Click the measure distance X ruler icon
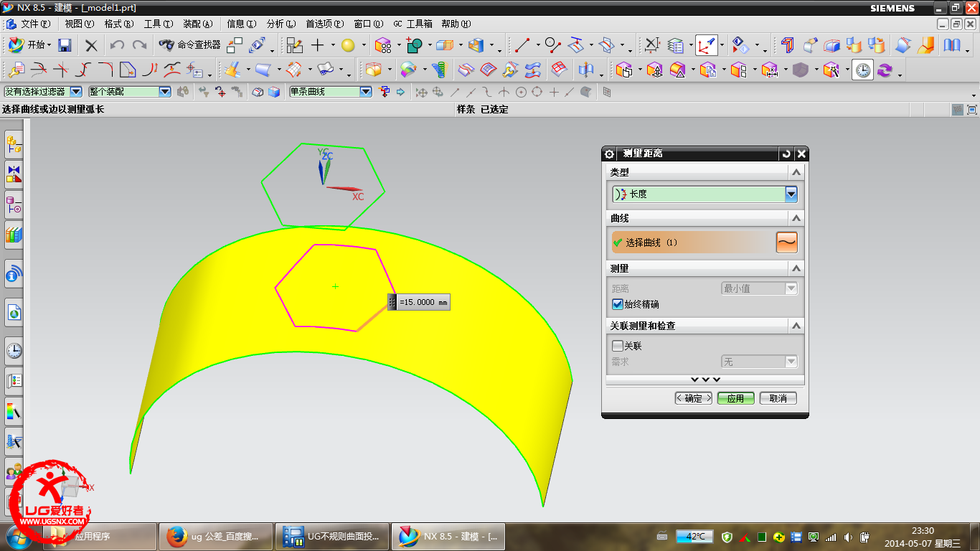 [x=651, y=45]
